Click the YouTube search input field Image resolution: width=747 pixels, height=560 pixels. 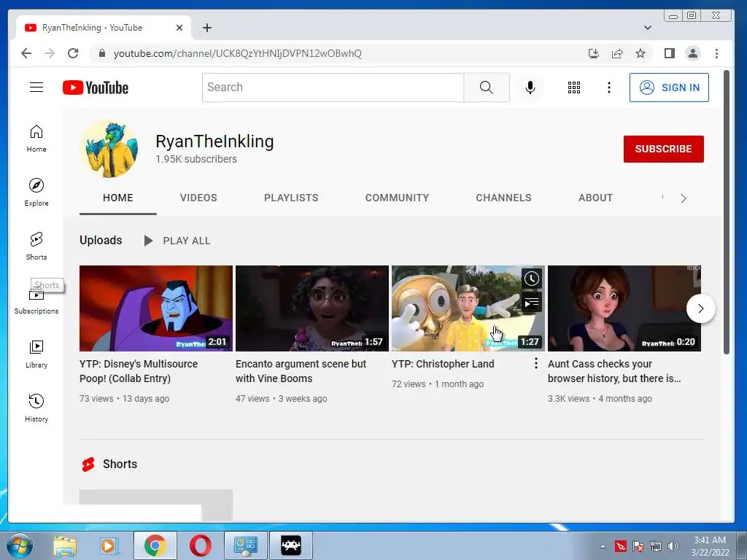[333, 87]
